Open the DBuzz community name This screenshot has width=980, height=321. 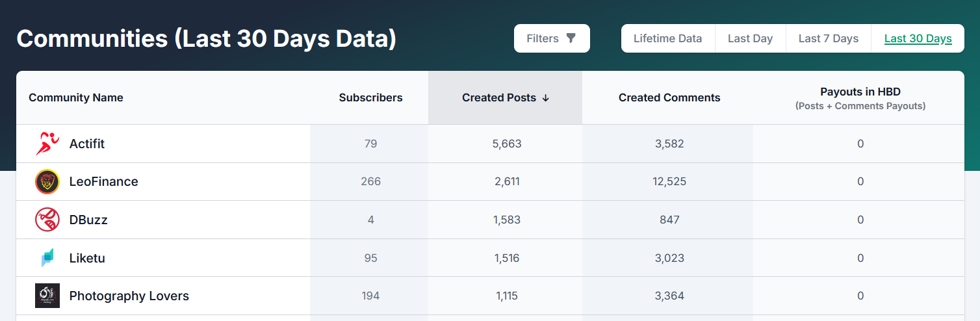(x=88, y=220)
